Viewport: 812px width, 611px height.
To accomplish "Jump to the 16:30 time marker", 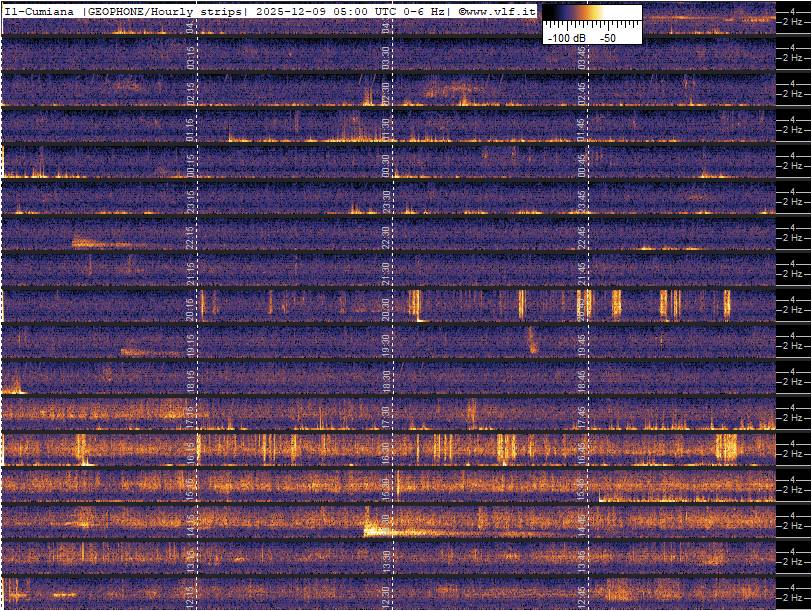I will point(386,452).
